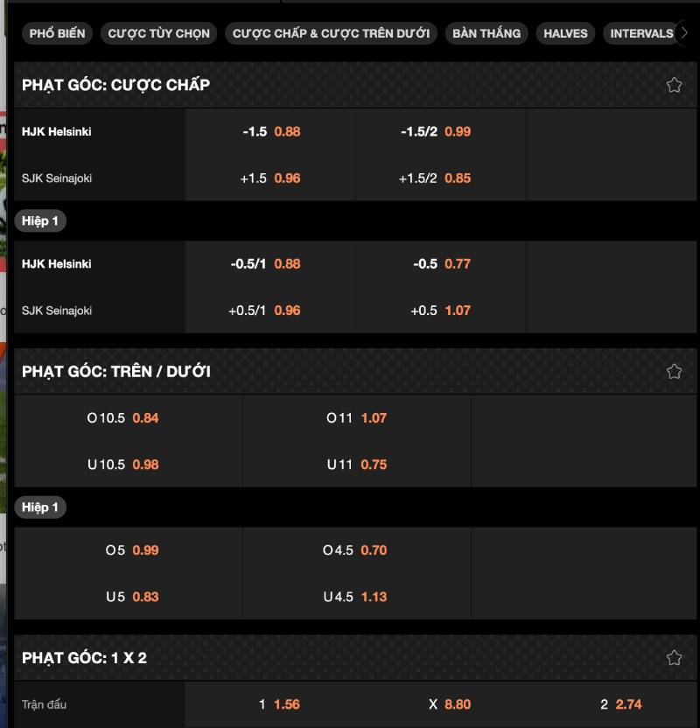Open the Bàn Thắng tab
700x728 pixels.
[486, 33]
